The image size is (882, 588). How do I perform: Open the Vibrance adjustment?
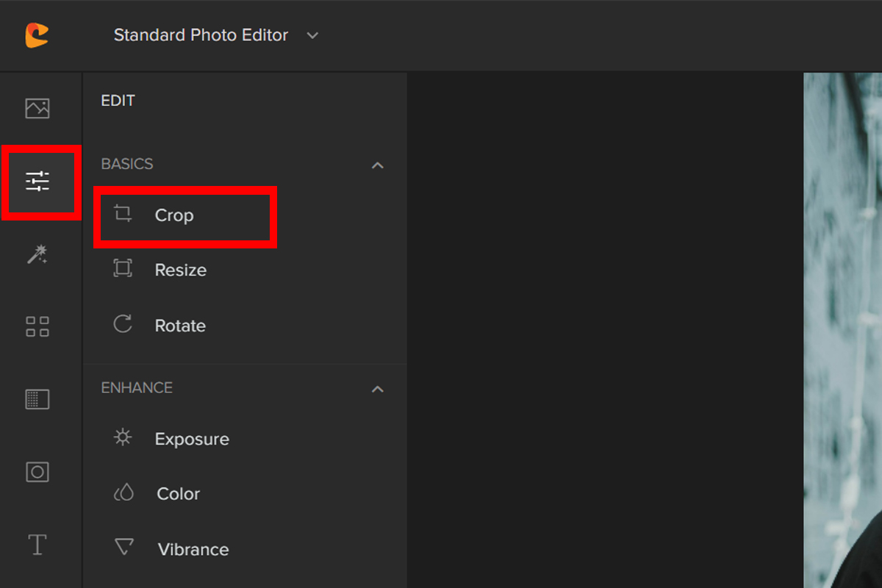(193, 549)
